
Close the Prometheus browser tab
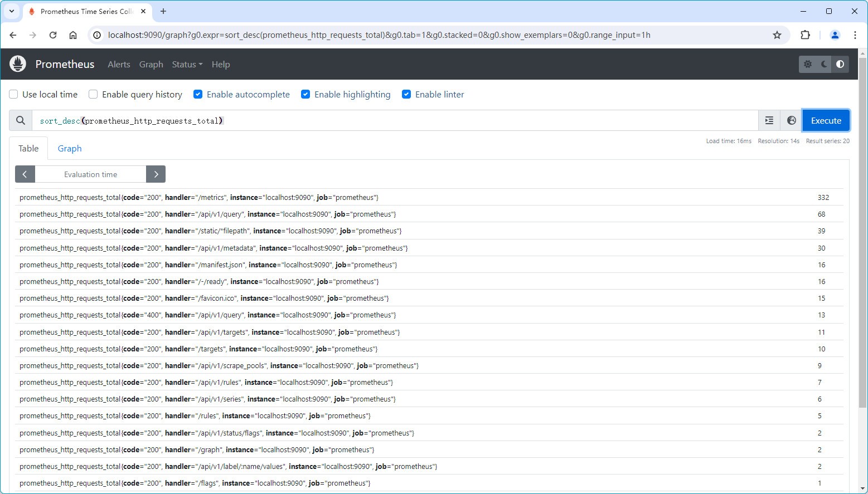pyautogui.click(x=143, y=11)
